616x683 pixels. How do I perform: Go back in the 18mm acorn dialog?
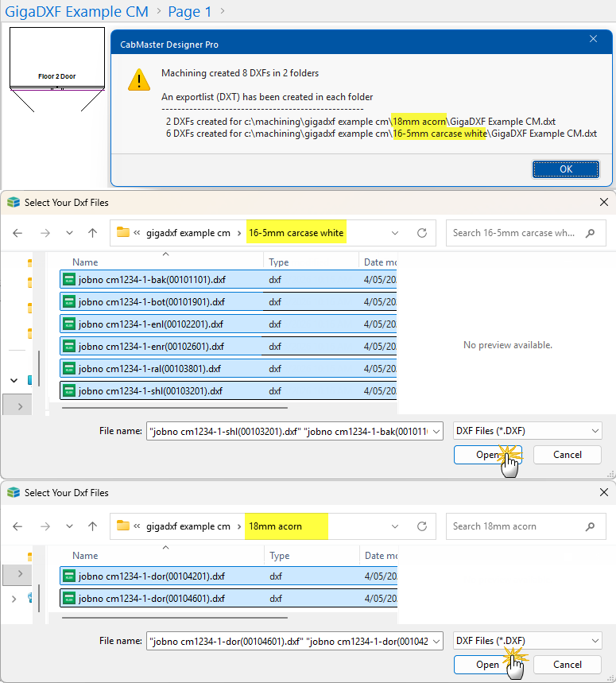pos(17,526)
